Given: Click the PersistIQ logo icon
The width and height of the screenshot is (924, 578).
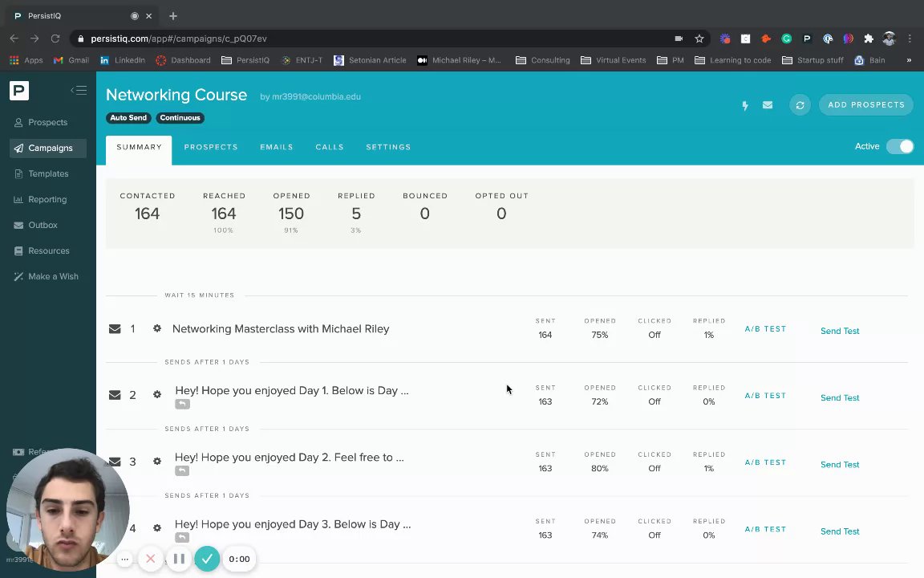Looking at the screenshot, I should click(x=19, y=91).
